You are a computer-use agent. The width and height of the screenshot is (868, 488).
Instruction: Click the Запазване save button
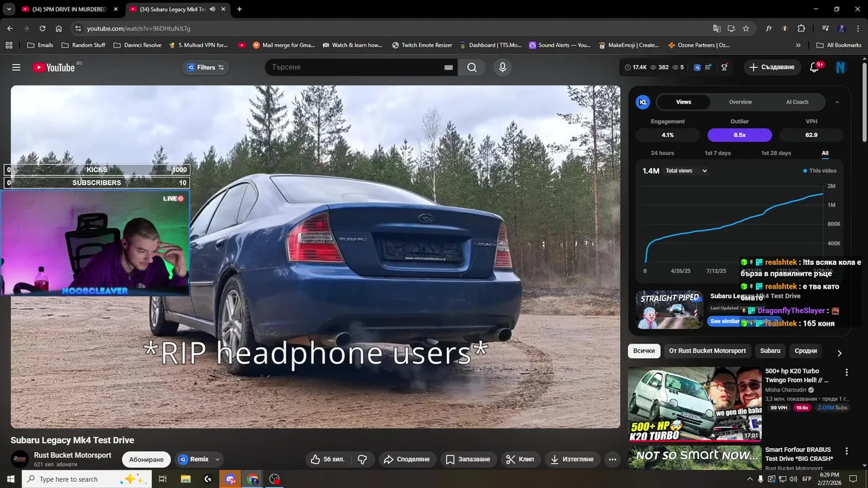click(x=468, y=460)
